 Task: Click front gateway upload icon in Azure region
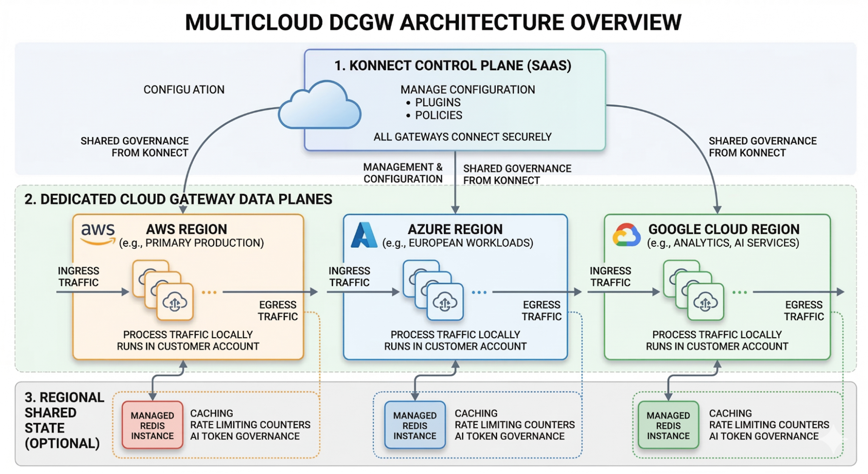[x=445, y=302]
